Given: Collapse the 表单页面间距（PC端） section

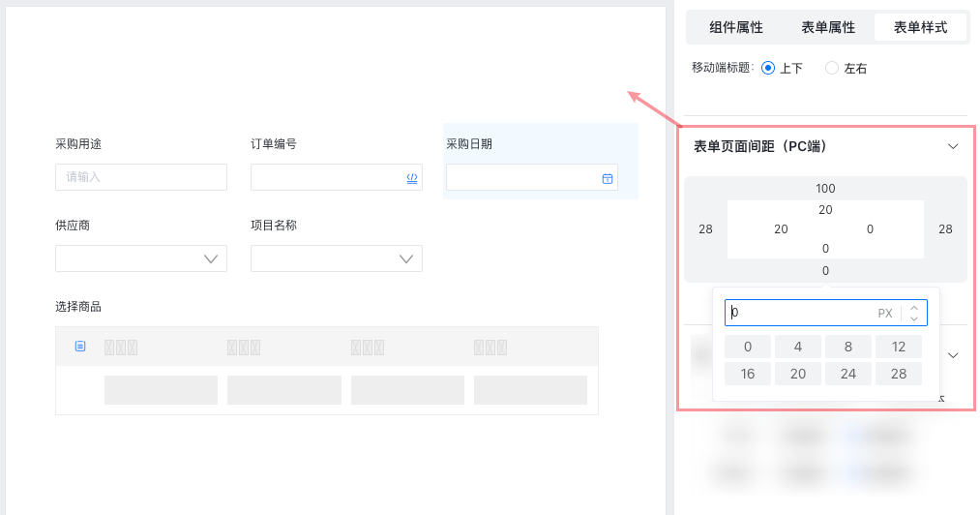Looking at the screenshot, I should [x=953, y=146].
